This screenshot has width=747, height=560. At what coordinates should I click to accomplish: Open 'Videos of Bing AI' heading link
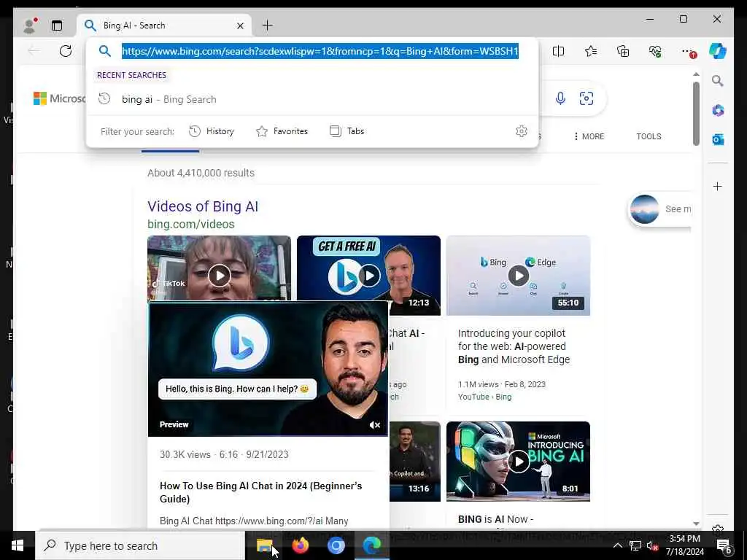click(x=203, y=206)
